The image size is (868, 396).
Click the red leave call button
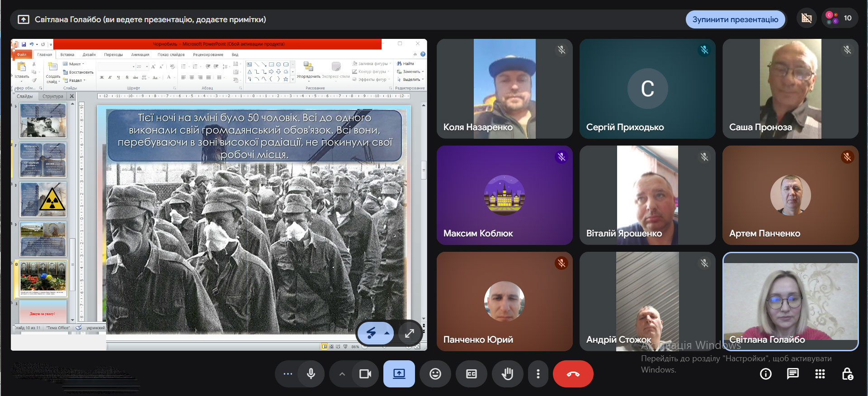pos(573,374)
